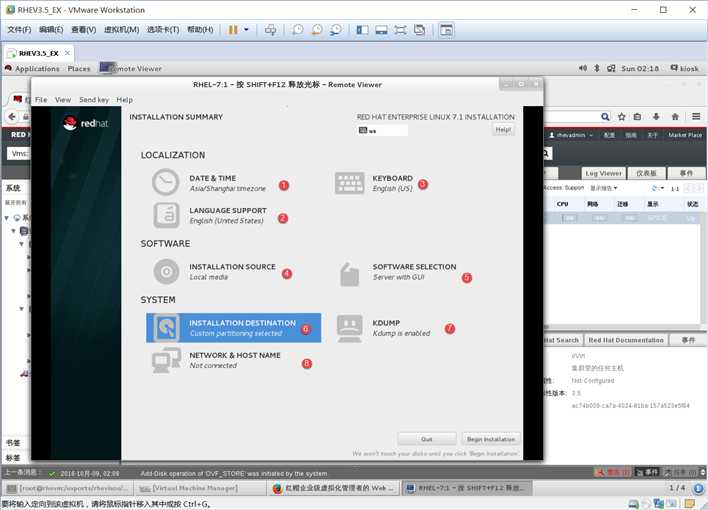Expand the power options dropdown arrow

(x=247, y=30)
